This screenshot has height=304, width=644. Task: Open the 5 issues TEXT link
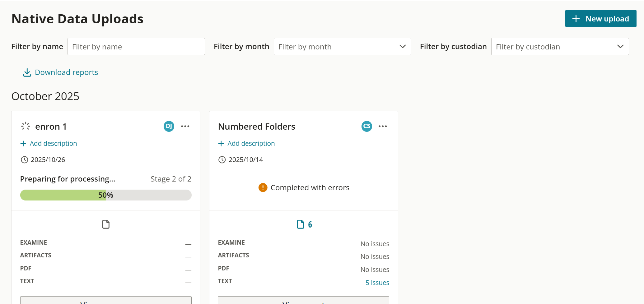(377, 283)
